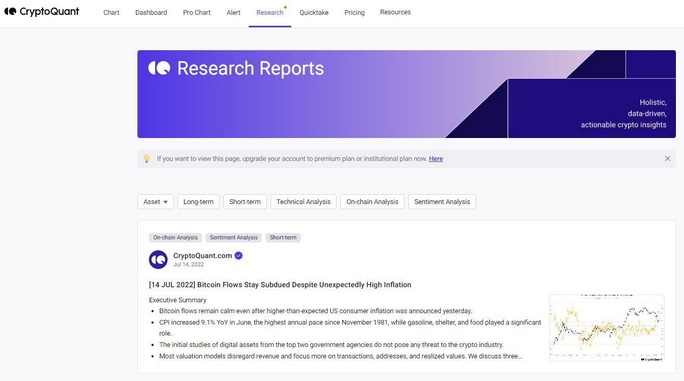Open the Chart tab

coord(111,13)
